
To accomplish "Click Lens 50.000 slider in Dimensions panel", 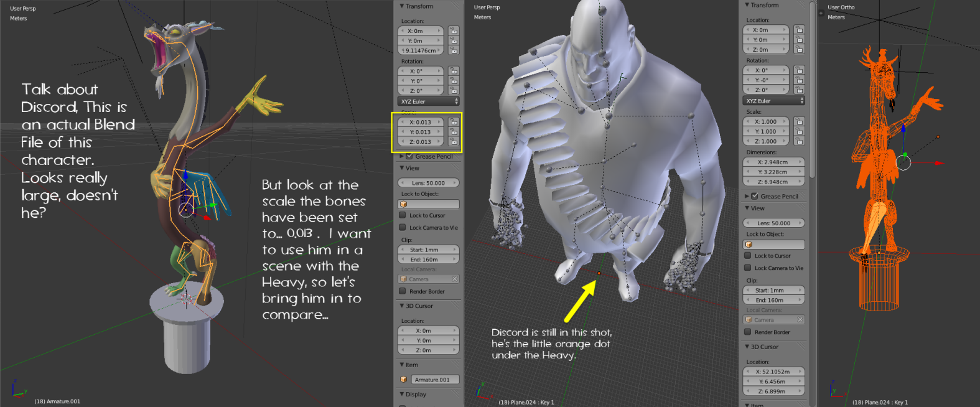I will (x=774, y=223).
